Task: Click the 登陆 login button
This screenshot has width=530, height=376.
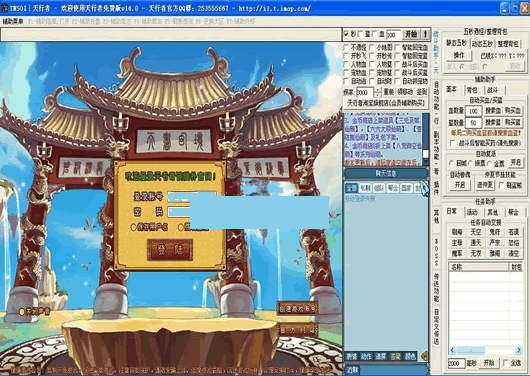Action: tap(170, 250)
